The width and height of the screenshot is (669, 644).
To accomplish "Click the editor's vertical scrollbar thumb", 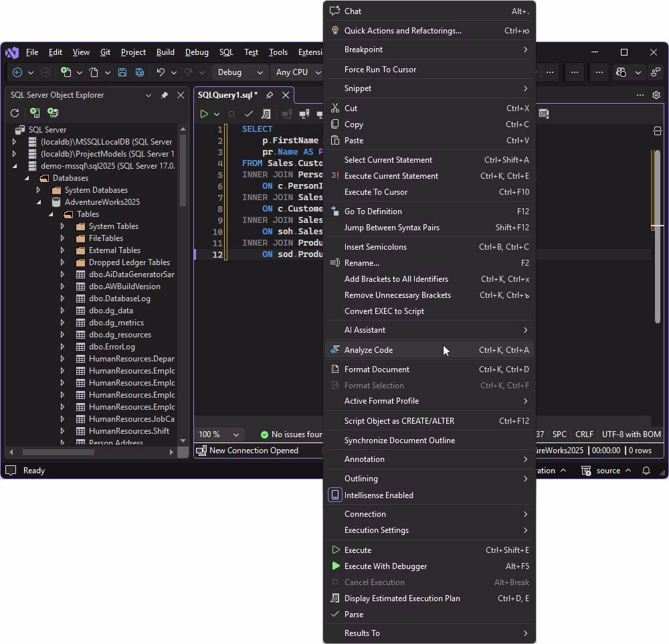I will coord(657,237).
